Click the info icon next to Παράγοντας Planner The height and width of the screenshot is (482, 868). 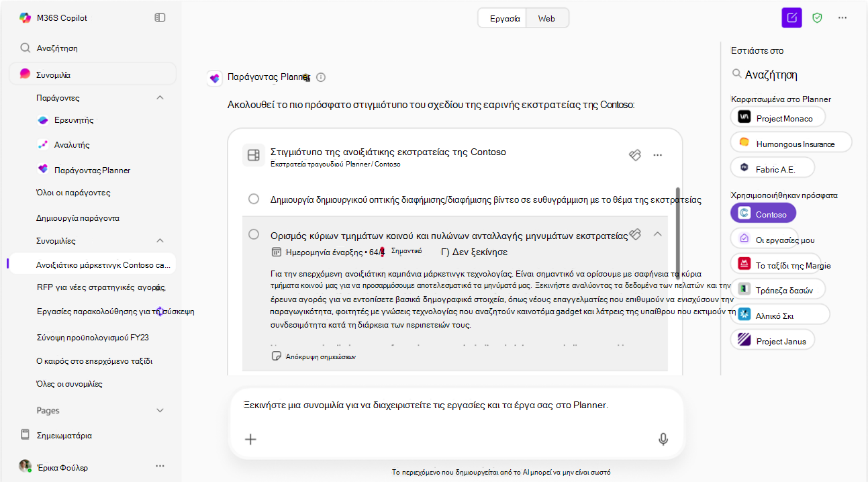click(321, 77)
